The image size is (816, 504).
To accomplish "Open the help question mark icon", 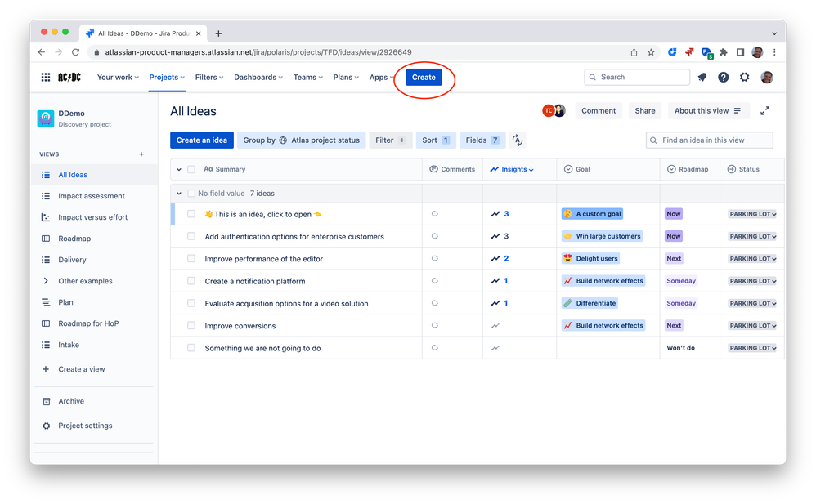I will (724, 77).
